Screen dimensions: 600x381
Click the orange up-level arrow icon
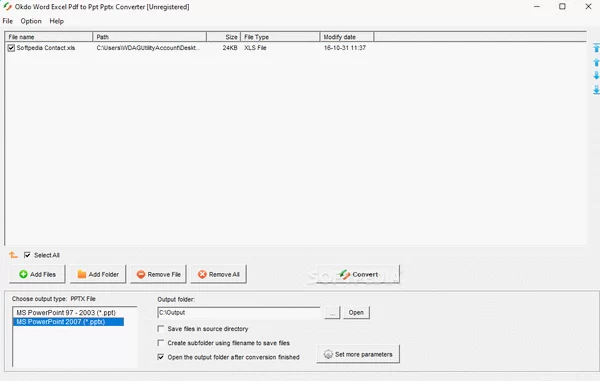[13, 255]
